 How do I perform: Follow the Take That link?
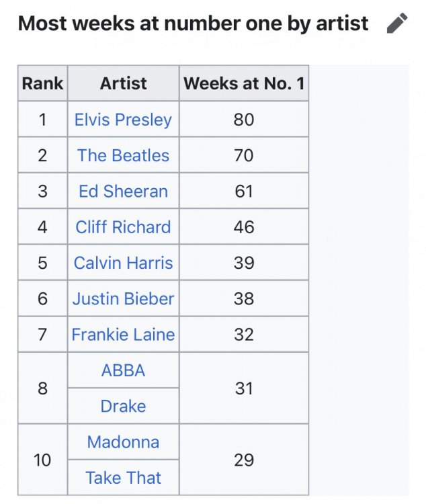(x=123, y=478)
